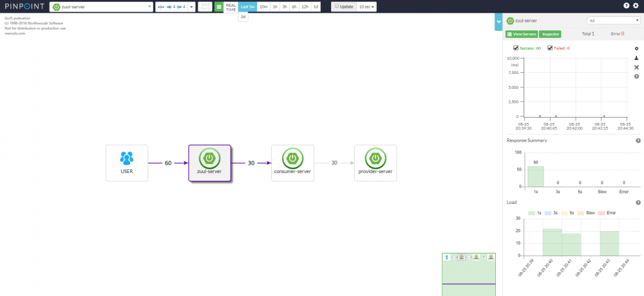Click the server map overview minimap
Image resolution: width=644 pixels, height=296 pixels.
click(469, 274)
